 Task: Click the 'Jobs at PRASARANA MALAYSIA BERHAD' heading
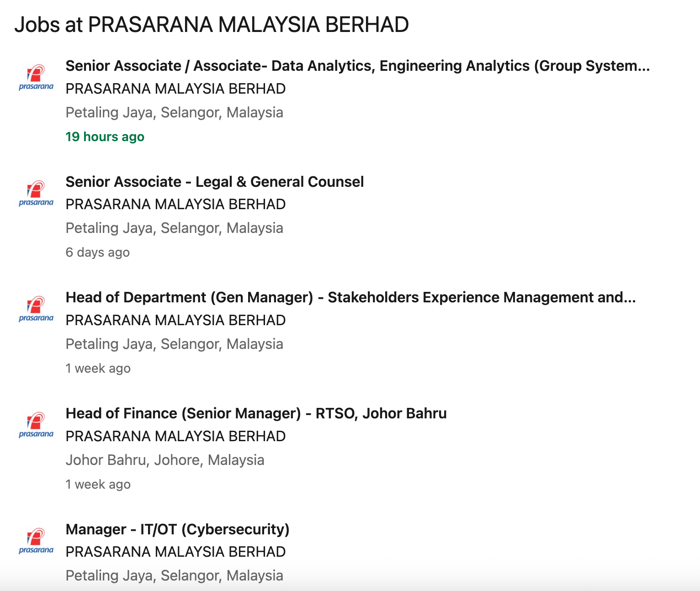pos(212,25)
